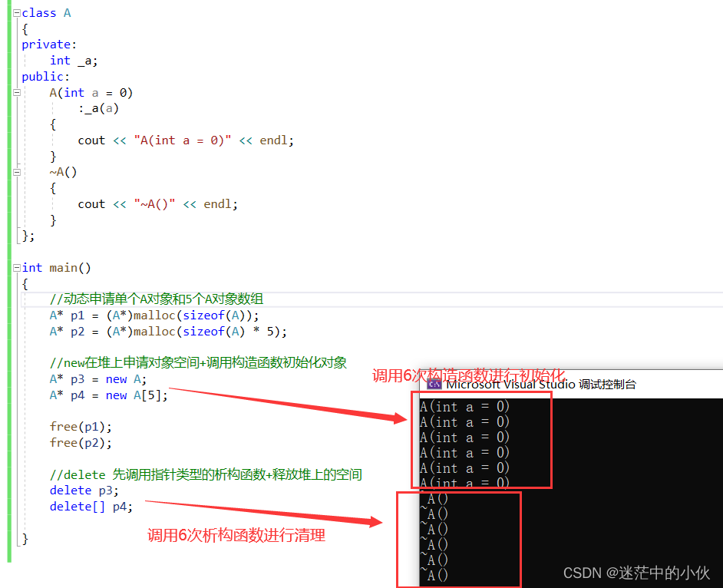
Task: Click the cout "A(int a = 0)" statement
Action: (186, 140)
